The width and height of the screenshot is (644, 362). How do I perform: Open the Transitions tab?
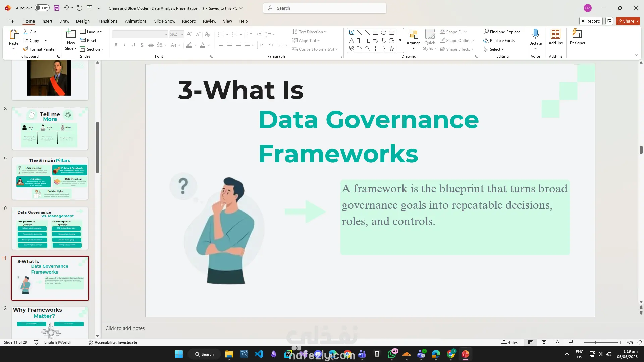107,21
